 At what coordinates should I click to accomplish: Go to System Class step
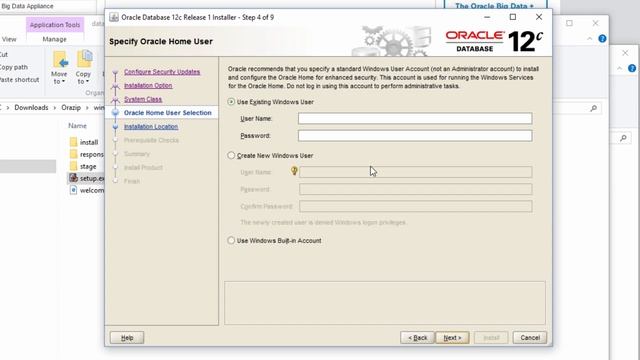coord(143,99)
